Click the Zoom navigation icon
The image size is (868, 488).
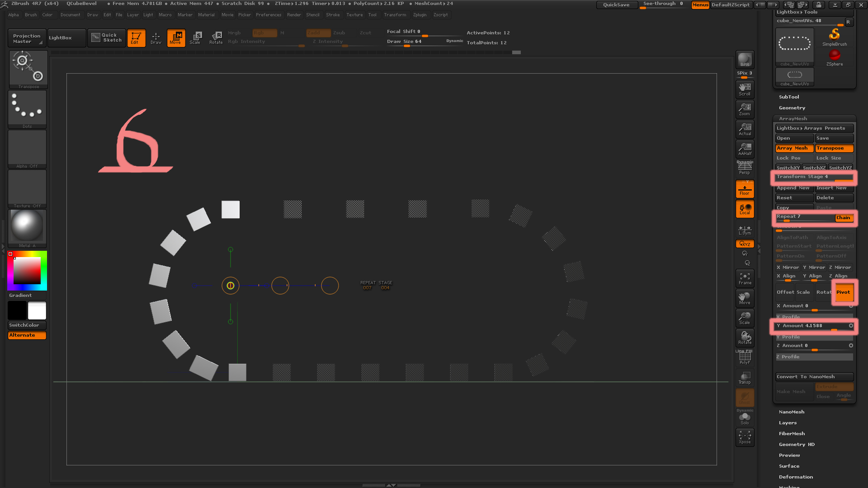click(745, 109)
